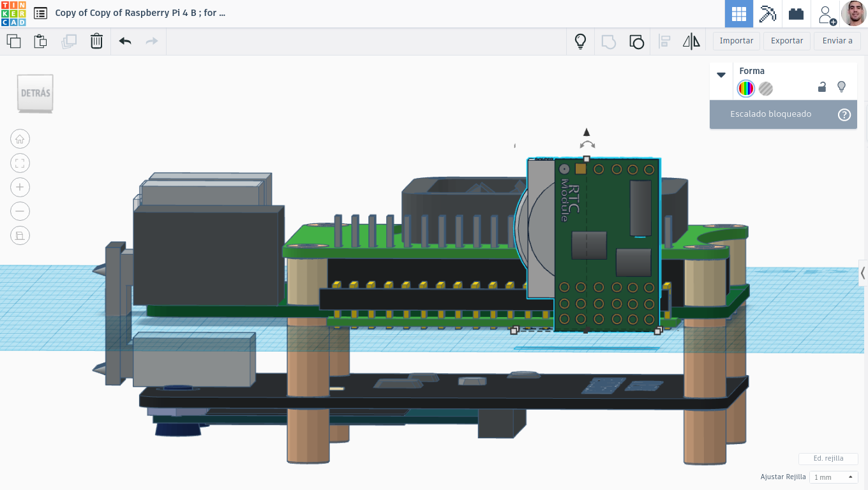Delete selection with the trash icon
This screenshot has width=868, height=490.
point(96,41)
